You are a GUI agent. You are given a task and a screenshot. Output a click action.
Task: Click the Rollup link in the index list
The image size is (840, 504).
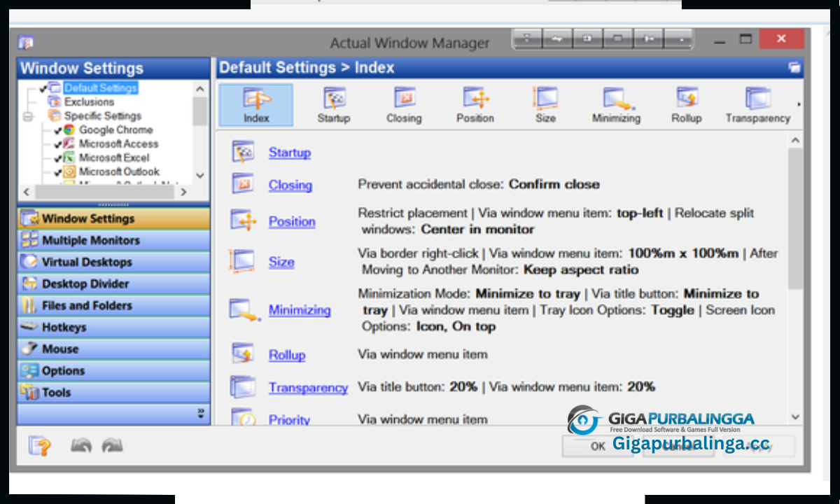[287, 355]
